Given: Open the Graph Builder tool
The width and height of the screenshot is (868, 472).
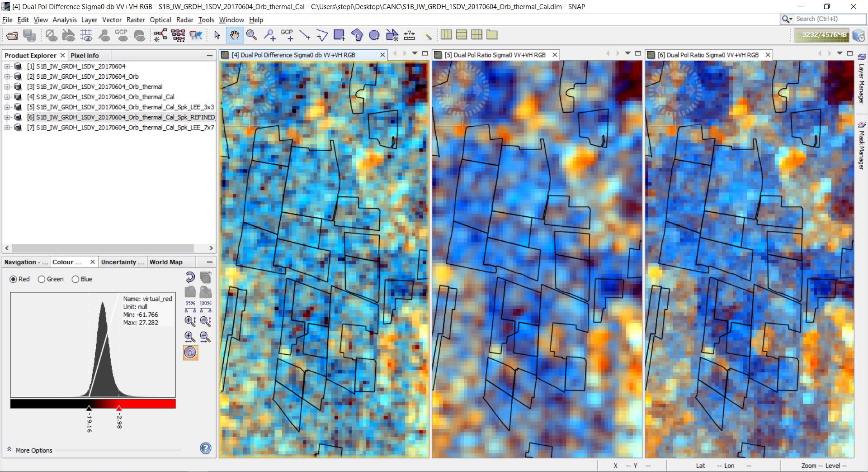Looking at the screenshot, I should point(160,35).
